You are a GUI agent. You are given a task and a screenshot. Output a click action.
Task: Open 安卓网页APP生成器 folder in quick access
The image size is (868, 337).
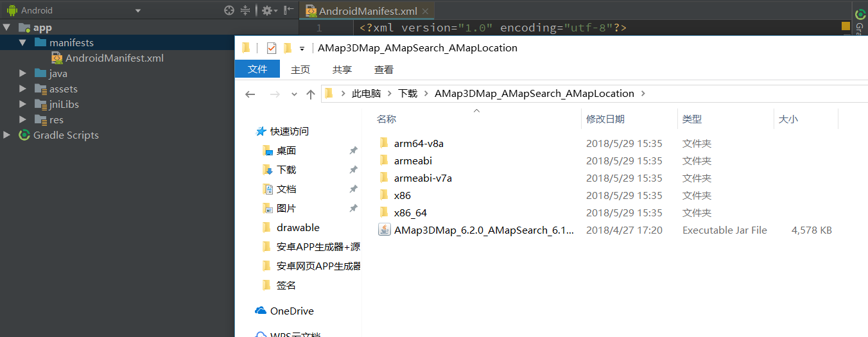[318, 266]
